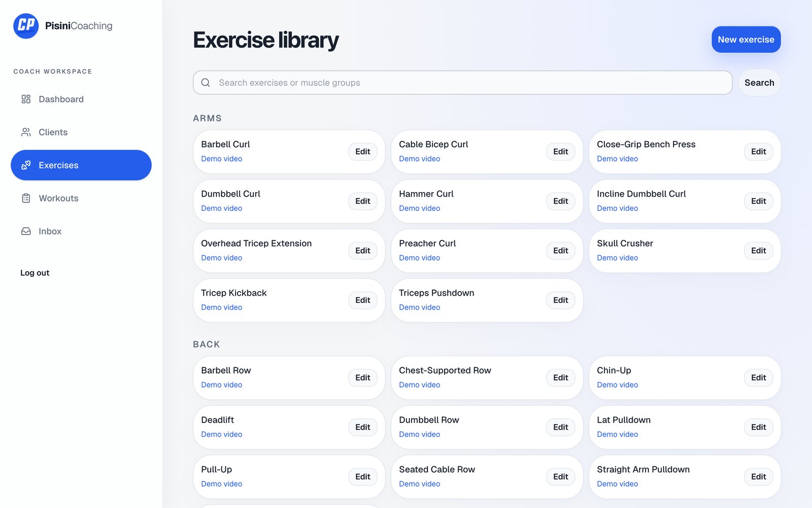Click the New exercise button
Viewport: 812px width, 508px height.
[746, 40]
